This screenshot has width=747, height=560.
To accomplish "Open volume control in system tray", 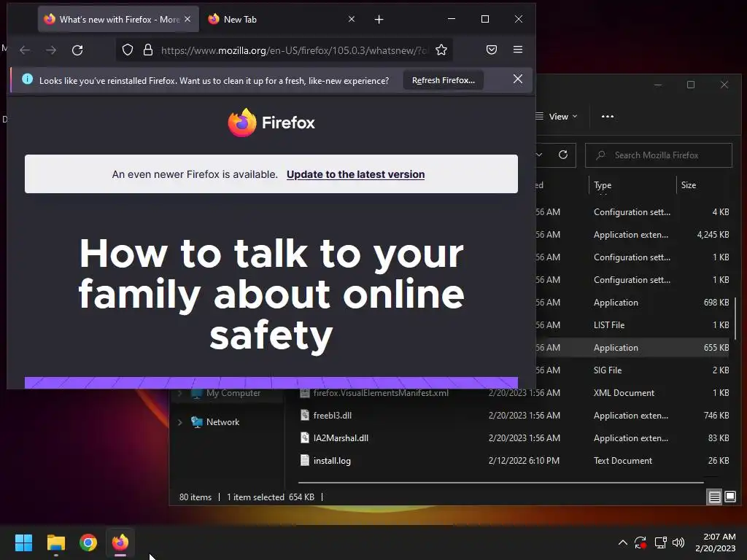I will pos(678,542).
